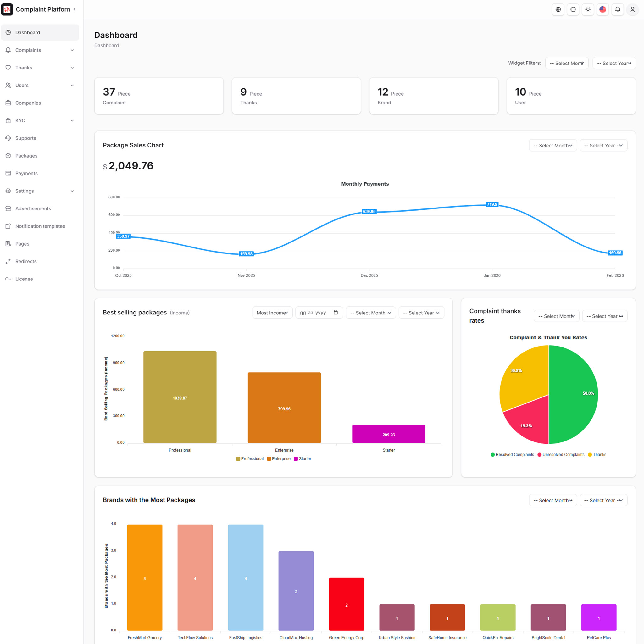Click the Dashboard breadcrumb link
The height and width of the screenshot is (644, 644).
point(106,45)
